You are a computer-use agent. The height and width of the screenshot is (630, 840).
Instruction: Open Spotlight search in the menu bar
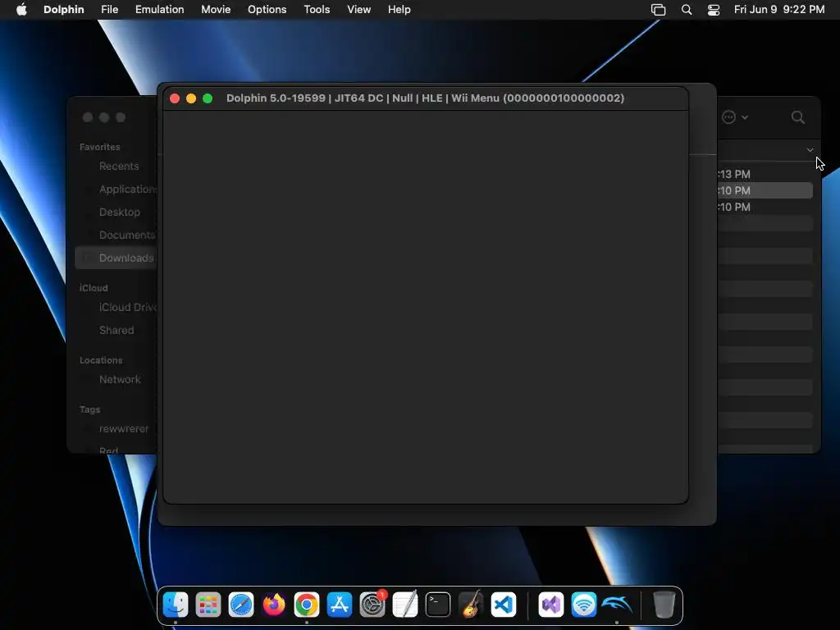(x=687, y=10)
